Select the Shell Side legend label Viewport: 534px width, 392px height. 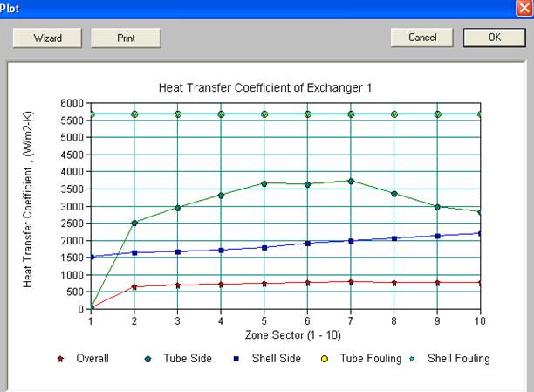point(277,358)
